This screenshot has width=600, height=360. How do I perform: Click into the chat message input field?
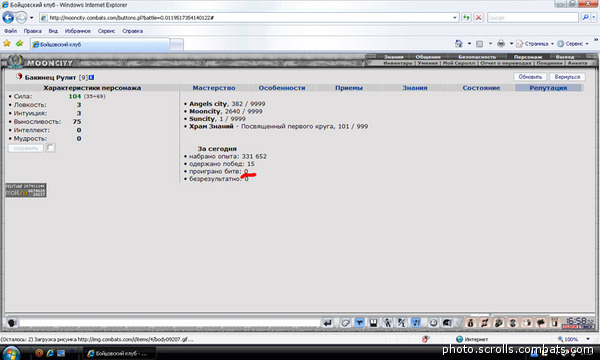(x=170, y=323)
